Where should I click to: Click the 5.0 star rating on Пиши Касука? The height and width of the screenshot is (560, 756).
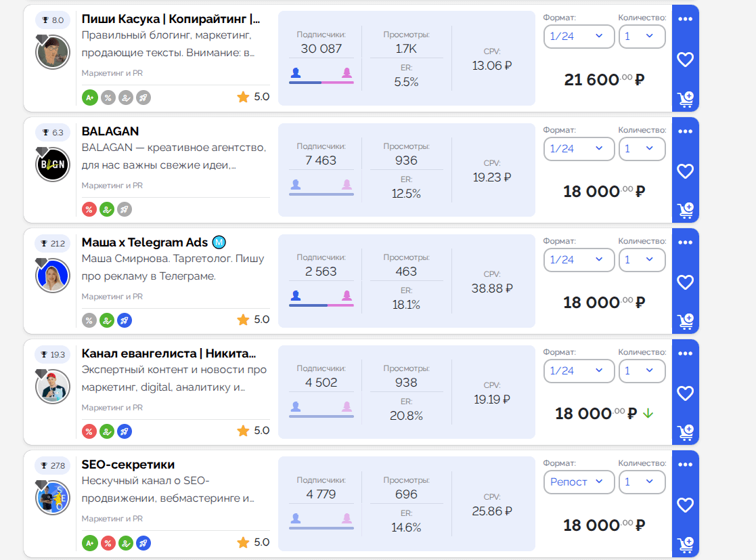253,97
